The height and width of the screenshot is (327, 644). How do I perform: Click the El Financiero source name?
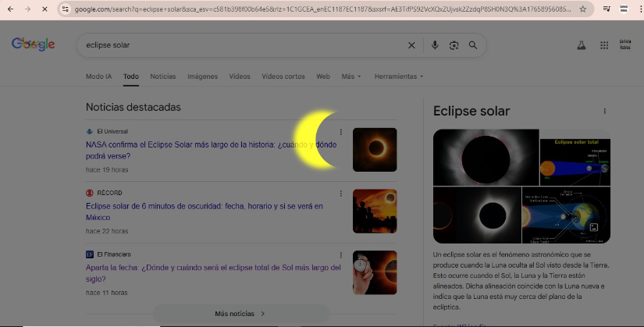(x=114, y=254)
